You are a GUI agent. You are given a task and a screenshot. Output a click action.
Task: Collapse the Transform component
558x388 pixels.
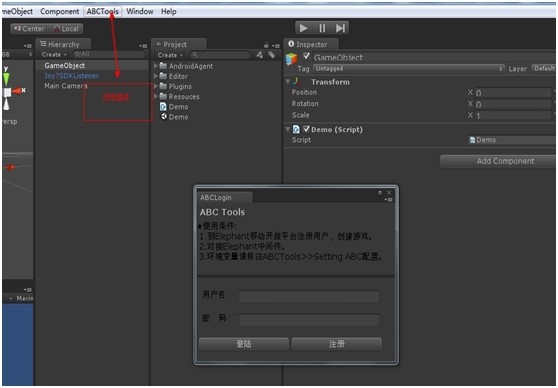tap(288, 82)
